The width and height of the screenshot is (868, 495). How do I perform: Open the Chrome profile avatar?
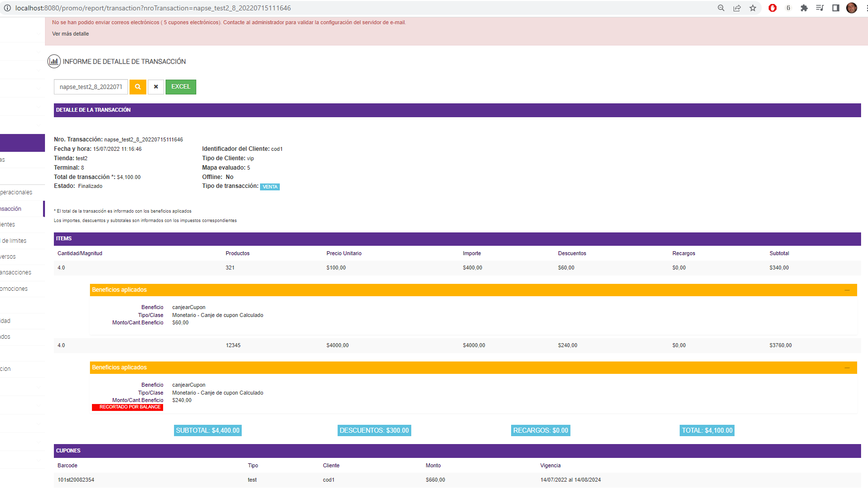click(852, 8)
